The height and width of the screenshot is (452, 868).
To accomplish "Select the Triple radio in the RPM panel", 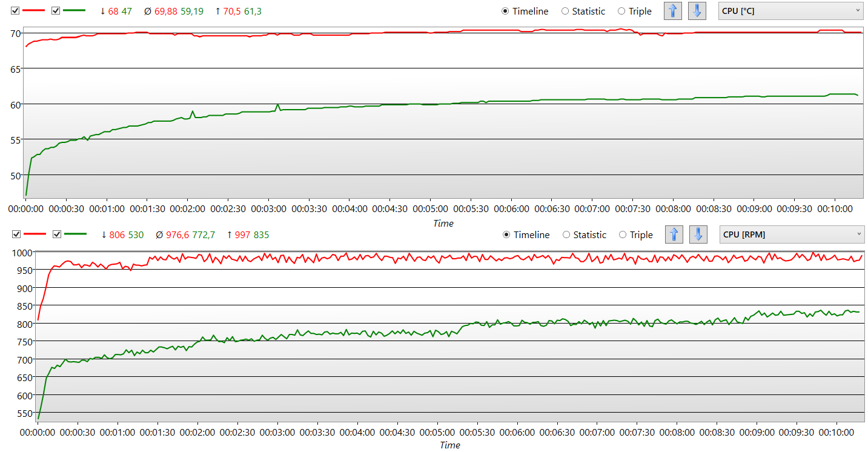I will click(635, 235).
